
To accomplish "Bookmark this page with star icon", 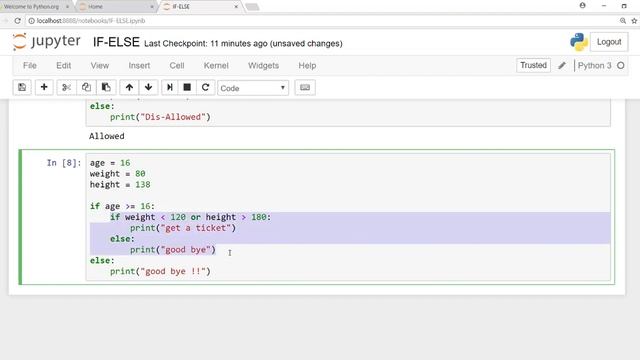I will click(634, 20).
